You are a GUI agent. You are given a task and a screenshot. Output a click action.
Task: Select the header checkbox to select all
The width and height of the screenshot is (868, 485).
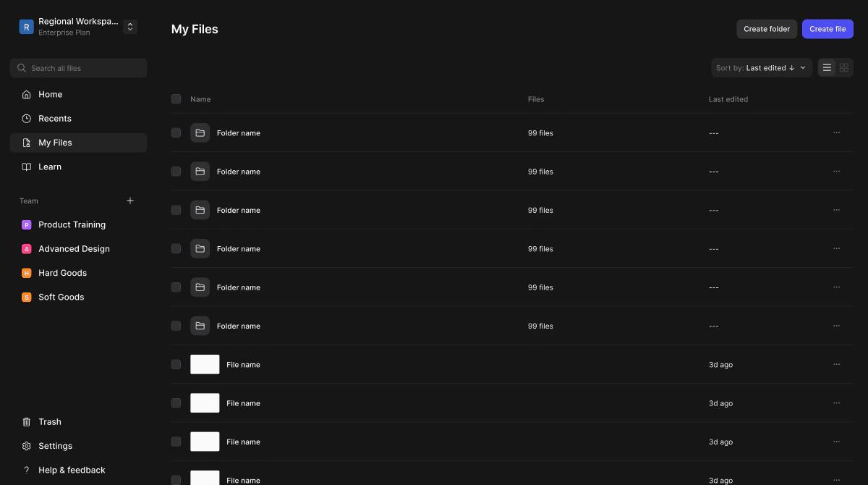click(176, 98)
